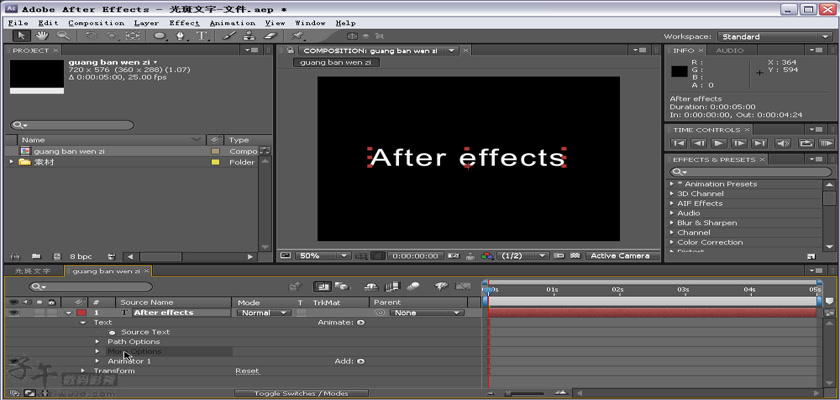This screenshot has height=400, width=840.
Task: Click the new bin icon in Effects panel
Action: point(811,256)
